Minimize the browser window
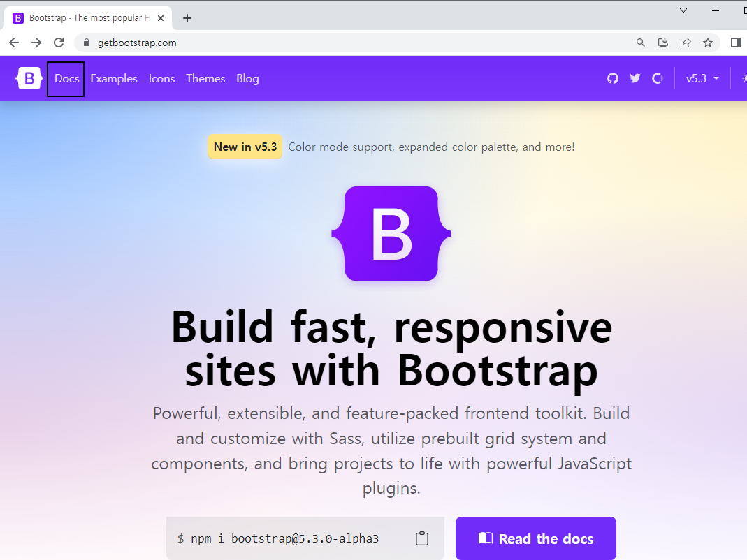 (716, 10)
